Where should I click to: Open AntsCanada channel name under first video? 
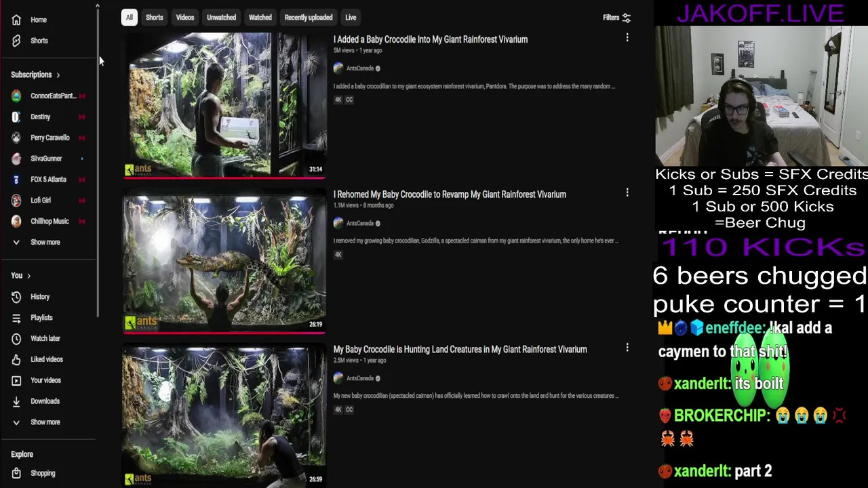[x=360, y=68]
